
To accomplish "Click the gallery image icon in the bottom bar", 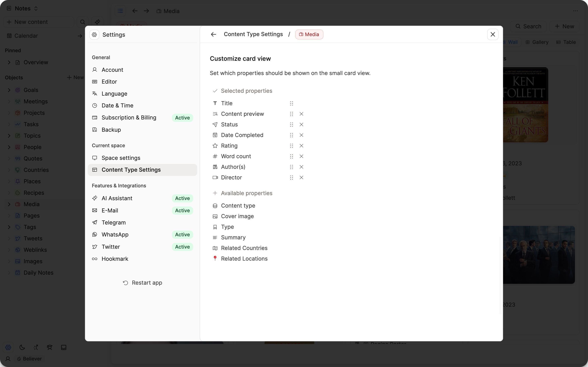I will [x=63, y=347].
